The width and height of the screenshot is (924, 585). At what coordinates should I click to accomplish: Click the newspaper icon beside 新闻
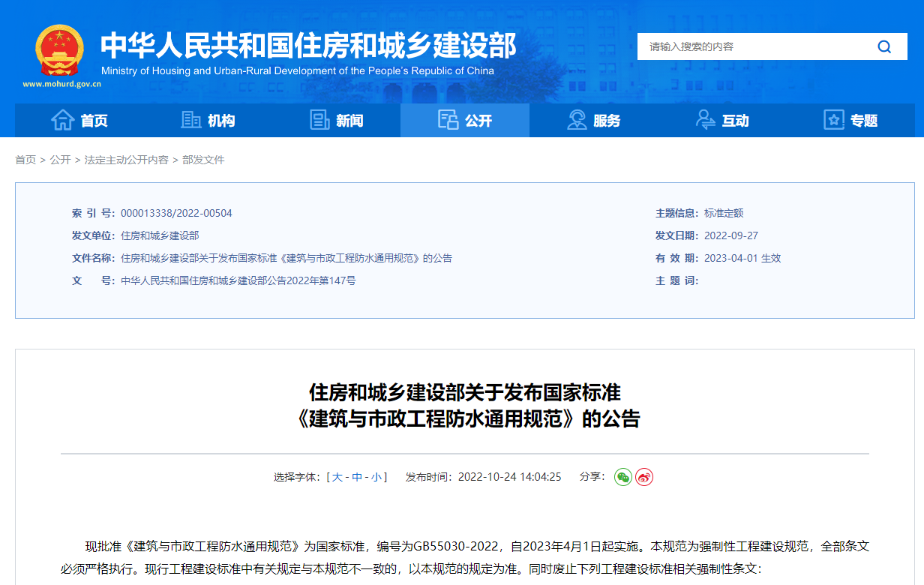click(x=320, y=120)
